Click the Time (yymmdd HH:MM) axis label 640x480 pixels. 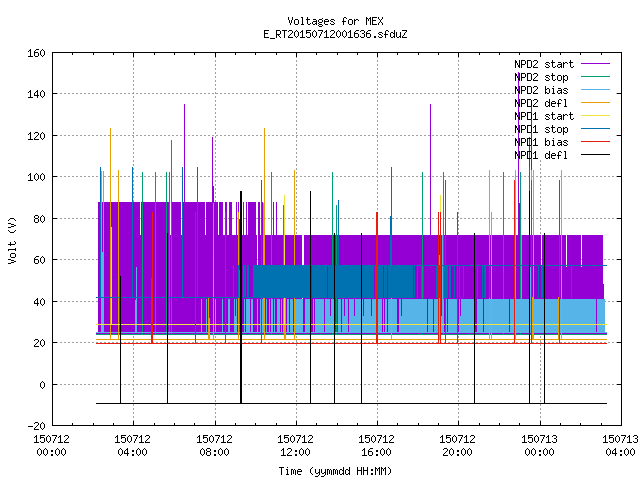335,471
